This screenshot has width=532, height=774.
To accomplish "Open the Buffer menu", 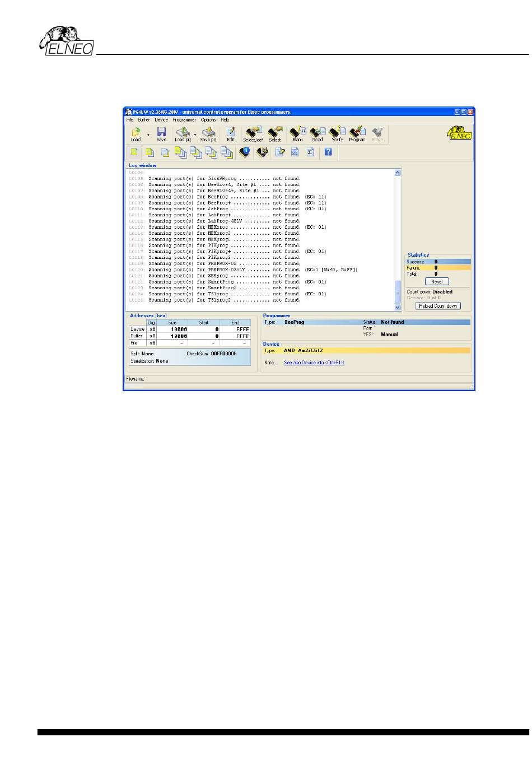I will tap(144, 120).
